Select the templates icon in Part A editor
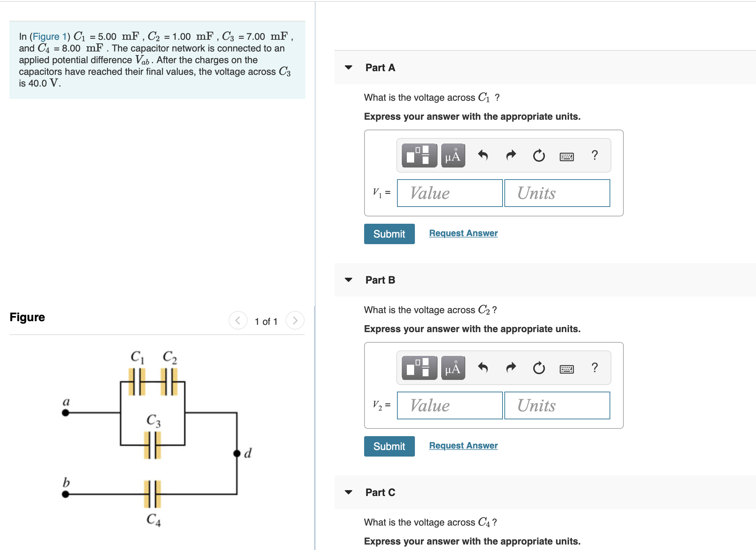Image resolution: width=756 pixels, height=550 pixels. (419, 155)
